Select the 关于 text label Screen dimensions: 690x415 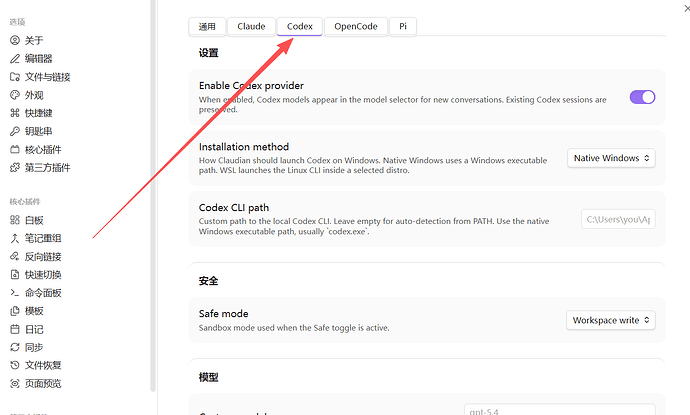point(34,40)
